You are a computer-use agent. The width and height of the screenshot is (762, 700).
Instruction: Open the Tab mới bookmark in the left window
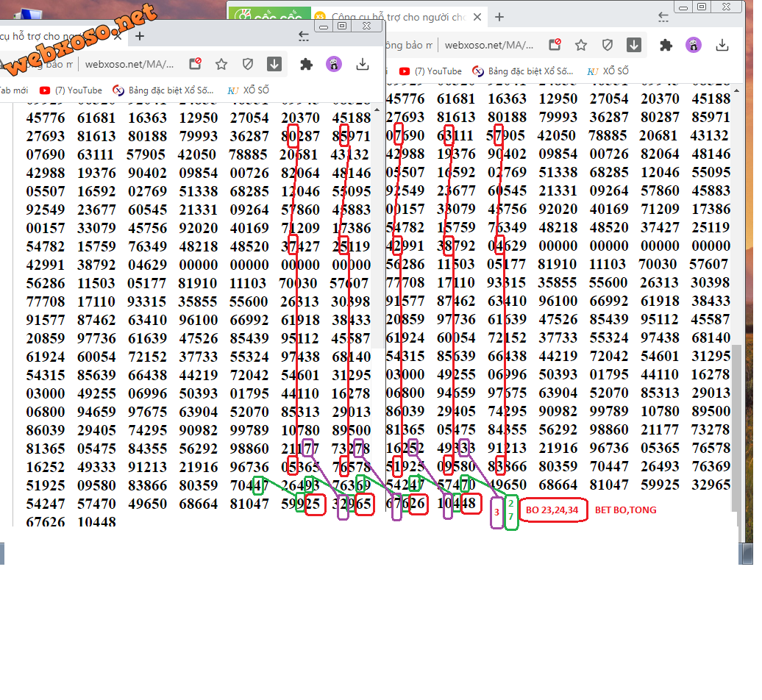[13, 90]
